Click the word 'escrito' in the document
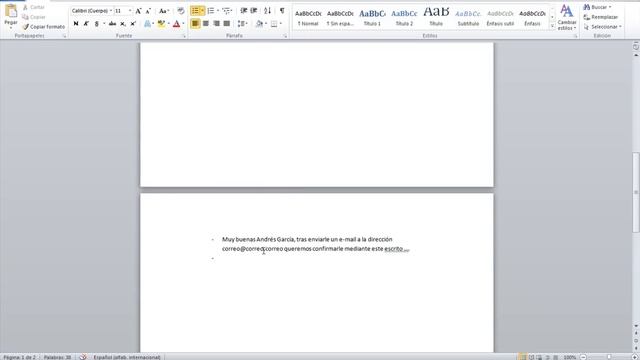 393,249
